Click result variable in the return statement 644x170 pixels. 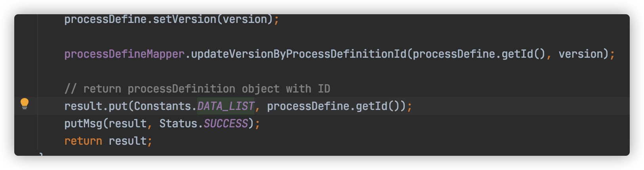coord(128,141)
